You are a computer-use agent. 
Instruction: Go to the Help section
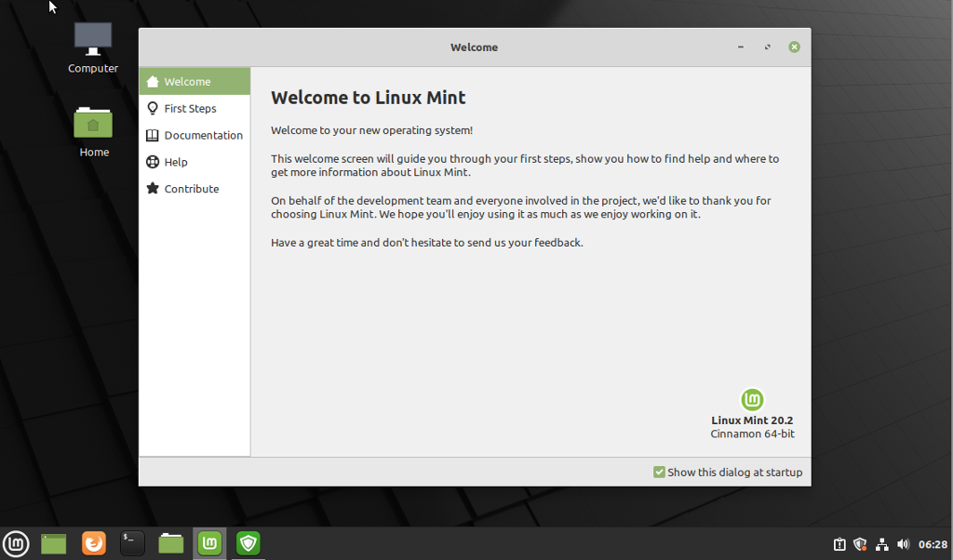[195, 162]
